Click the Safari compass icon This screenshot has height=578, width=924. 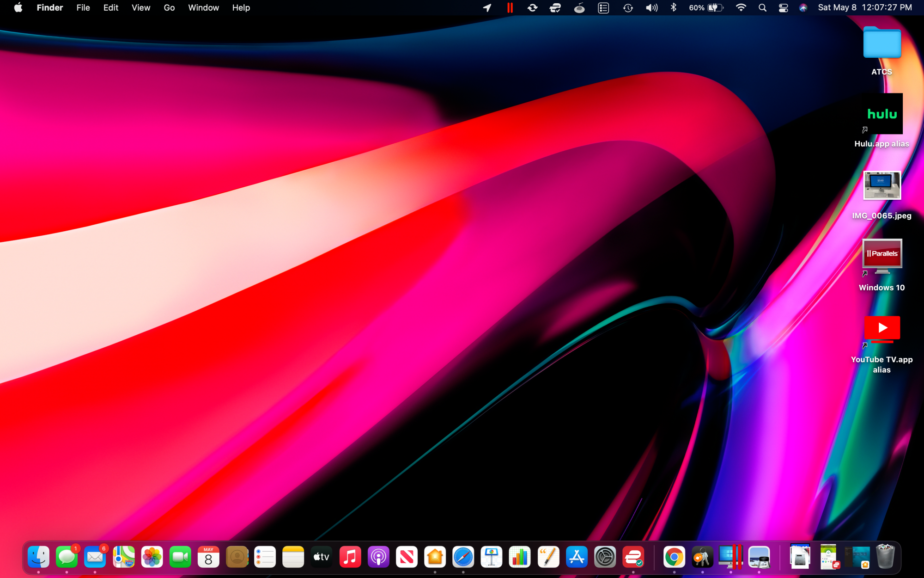click(463, 557)
